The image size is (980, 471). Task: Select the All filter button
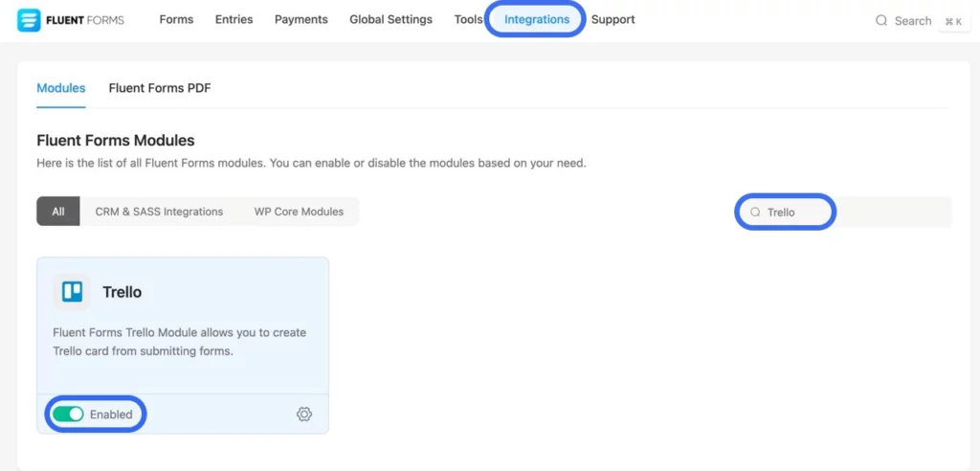(x=58, y=212)
